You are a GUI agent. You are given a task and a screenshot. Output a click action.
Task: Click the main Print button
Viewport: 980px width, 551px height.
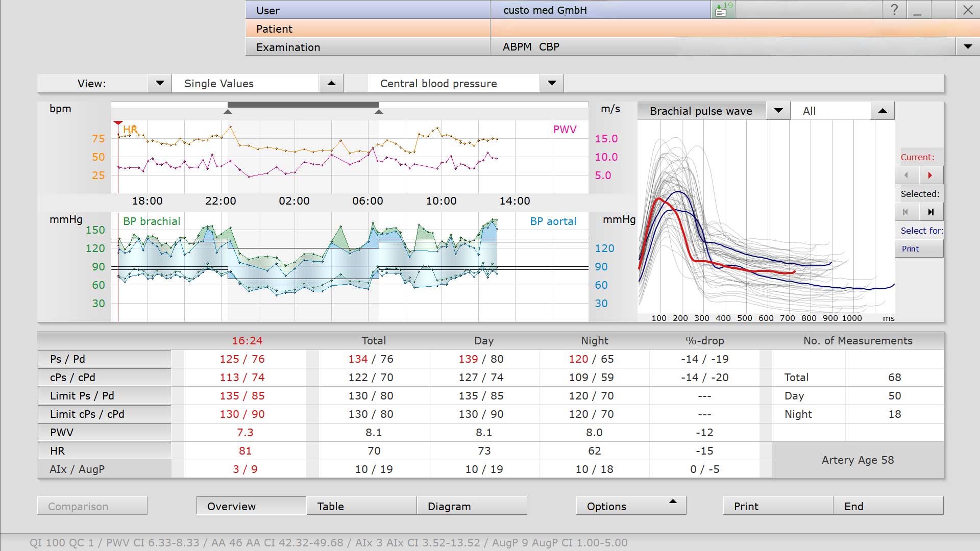(x=778, y=506)
